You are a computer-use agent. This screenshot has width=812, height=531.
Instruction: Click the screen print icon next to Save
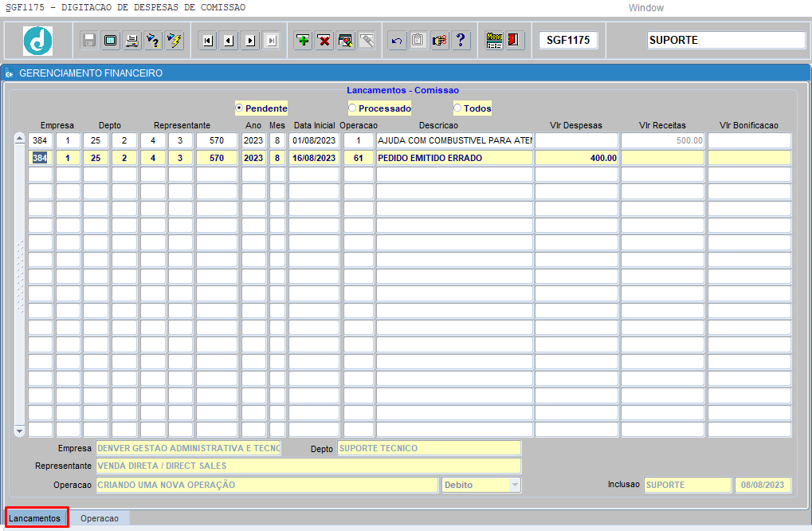pos(110,41)
